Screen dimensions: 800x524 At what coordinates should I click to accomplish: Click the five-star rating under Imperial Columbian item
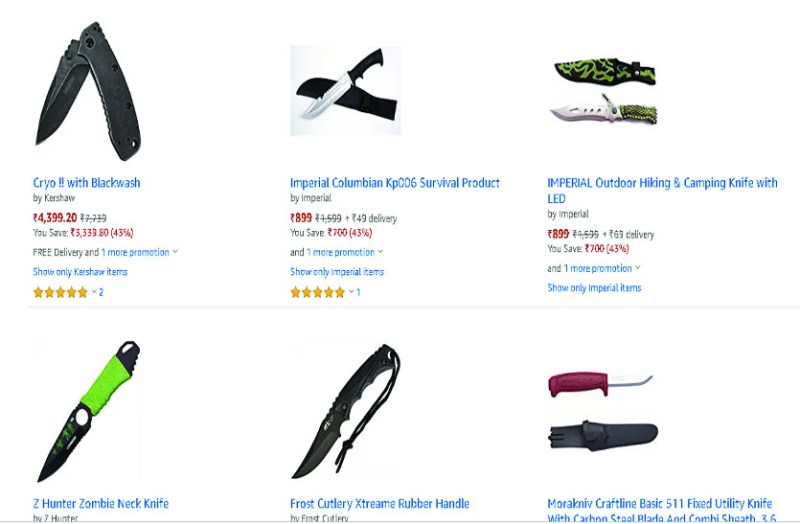[x=317, y=292]
